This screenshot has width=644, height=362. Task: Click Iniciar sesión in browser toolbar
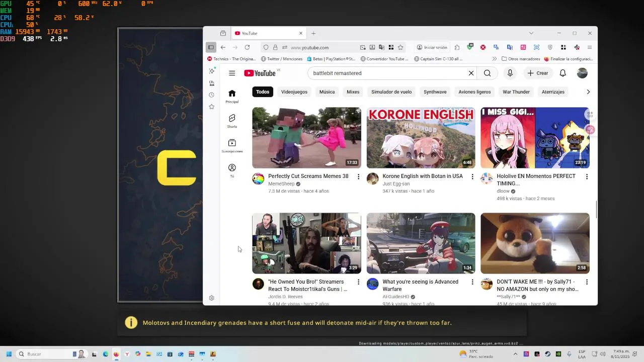click(x=432, y=47)
